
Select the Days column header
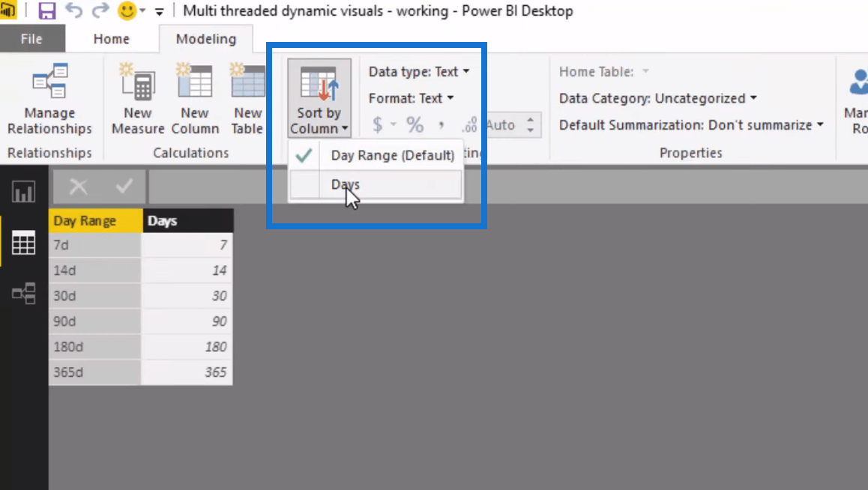click(188, 221)
